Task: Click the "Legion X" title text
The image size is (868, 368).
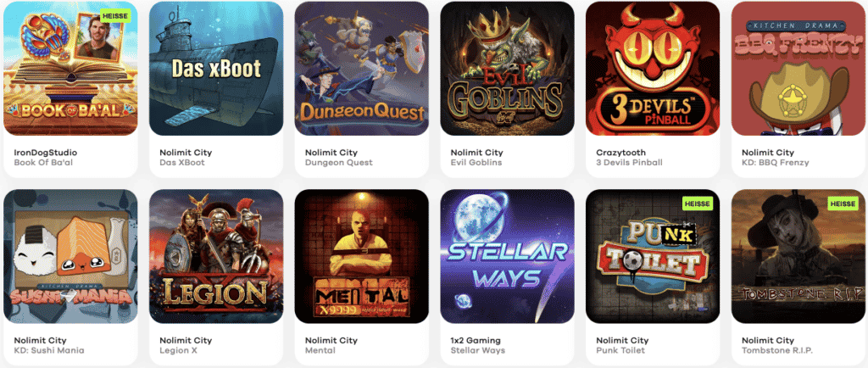Action: 178,350
